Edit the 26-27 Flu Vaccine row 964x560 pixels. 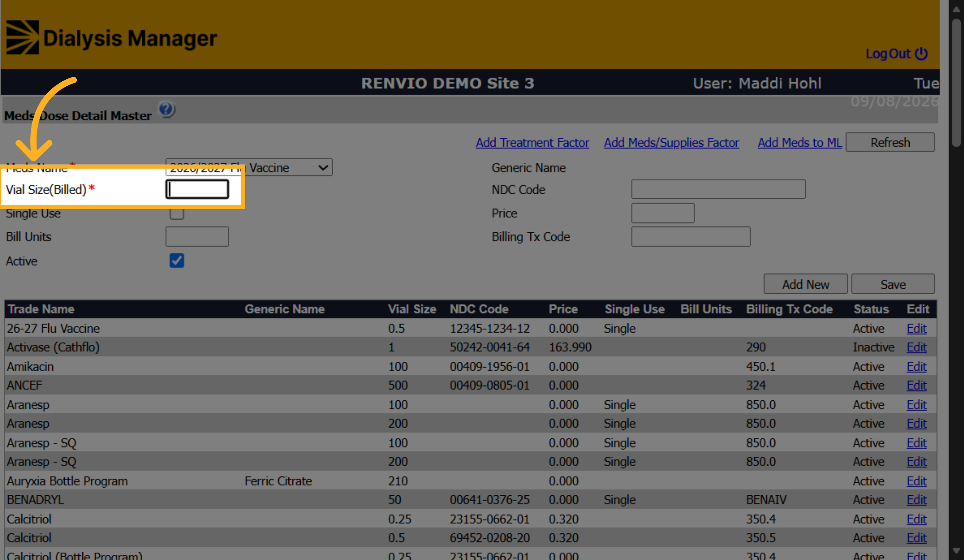pos(916,329)
